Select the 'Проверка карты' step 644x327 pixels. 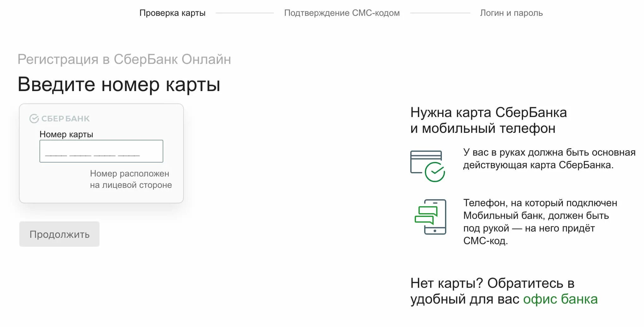[172, 13]
